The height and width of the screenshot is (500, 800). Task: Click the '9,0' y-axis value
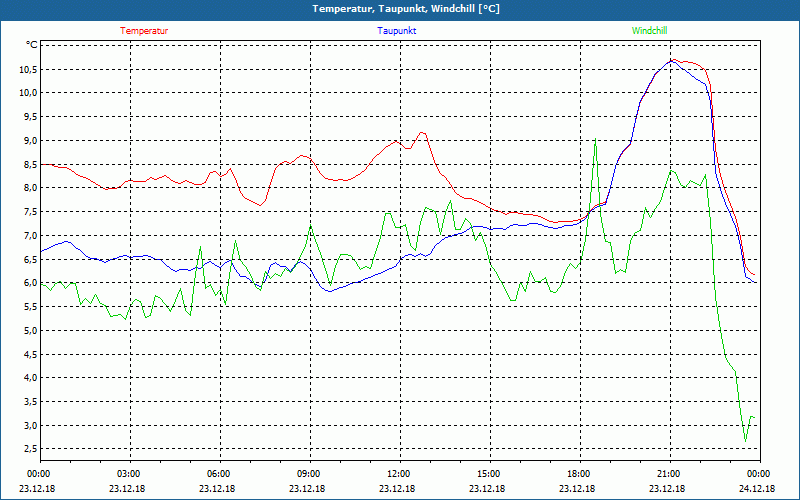[x=31, y=140]
